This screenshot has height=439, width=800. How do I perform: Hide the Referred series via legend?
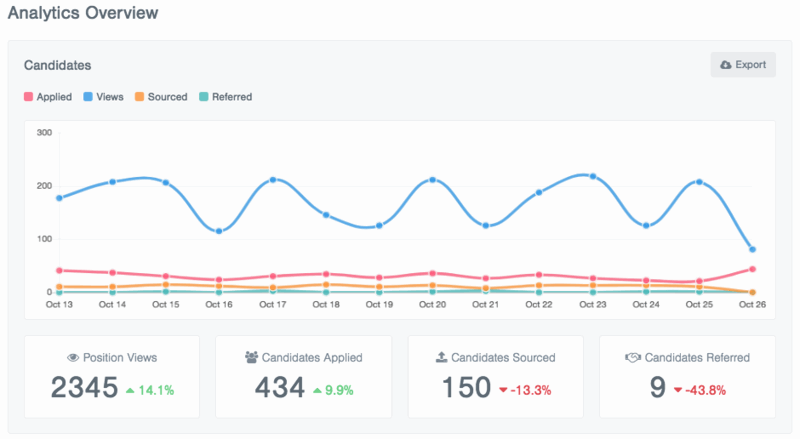tap(231, 97)
